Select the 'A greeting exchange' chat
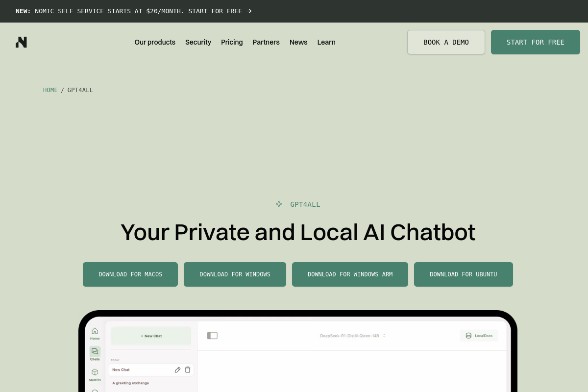Screen dimensions: 588x392 [x=131, y=383]
